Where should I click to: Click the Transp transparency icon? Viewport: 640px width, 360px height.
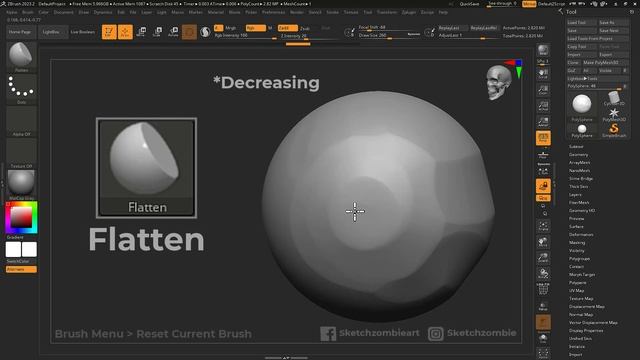coord(543,306)
